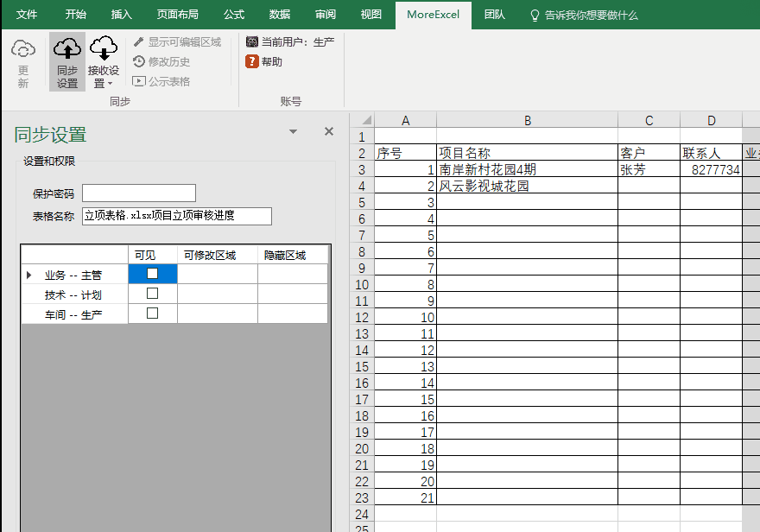Select the 车间 -- 生产 row label
760x532 pixels.
pyautogui.click(x=73, y=314)
